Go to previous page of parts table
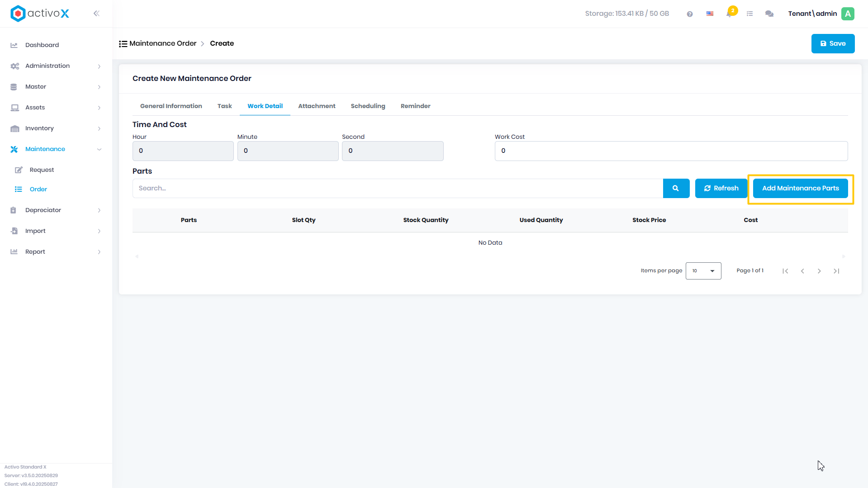 coord(802,271)
